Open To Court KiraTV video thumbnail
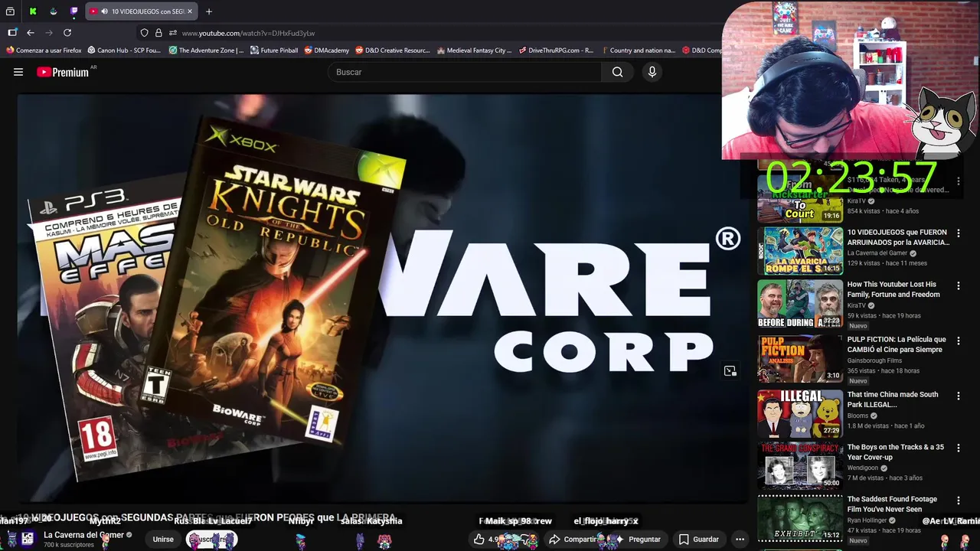 coord(800,197)
